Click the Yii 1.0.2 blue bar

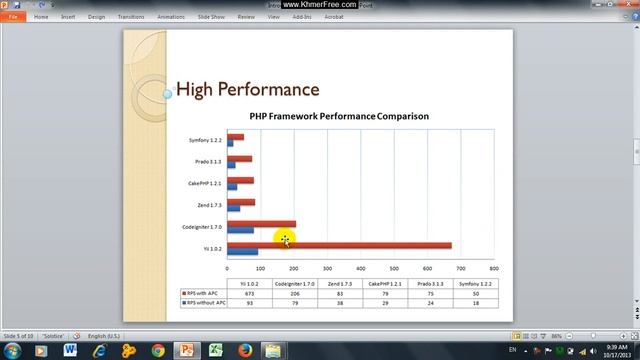tap(242, 252)
